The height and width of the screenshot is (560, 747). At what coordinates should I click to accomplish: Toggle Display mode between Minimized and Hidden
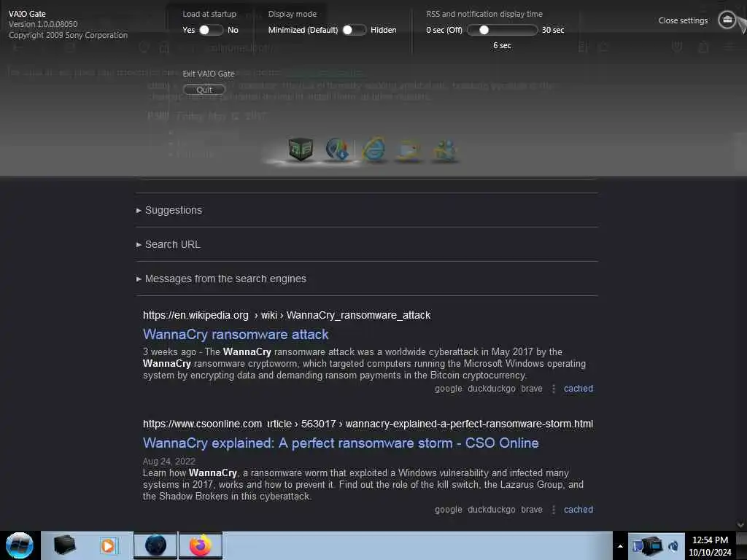354,30
